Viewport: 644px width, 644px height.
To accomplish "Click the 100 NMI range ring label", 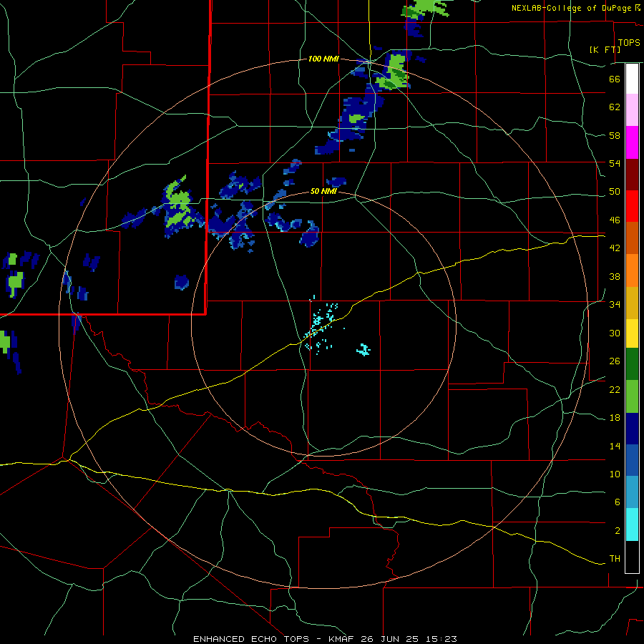I will pos(323,59).
